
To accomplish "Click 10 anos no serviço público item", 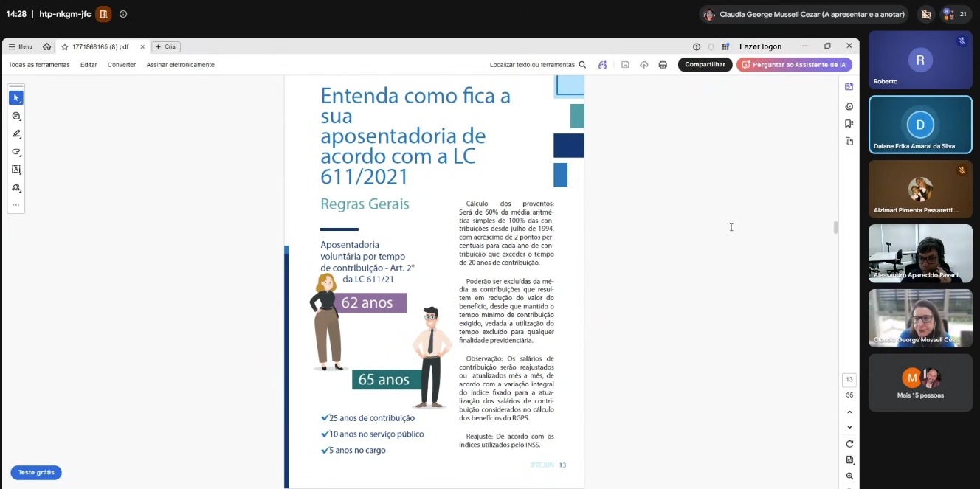I will coord(372,434).
